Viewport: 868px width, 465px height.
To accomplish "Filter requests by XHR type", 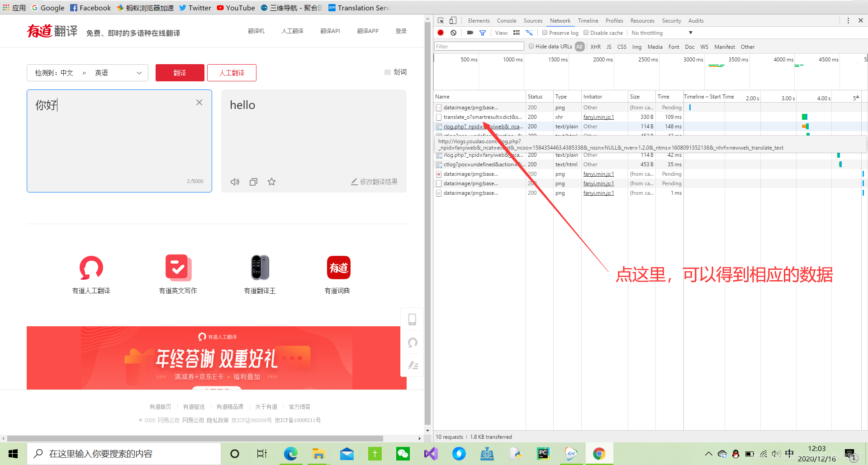I will click(x=595, y=47).
